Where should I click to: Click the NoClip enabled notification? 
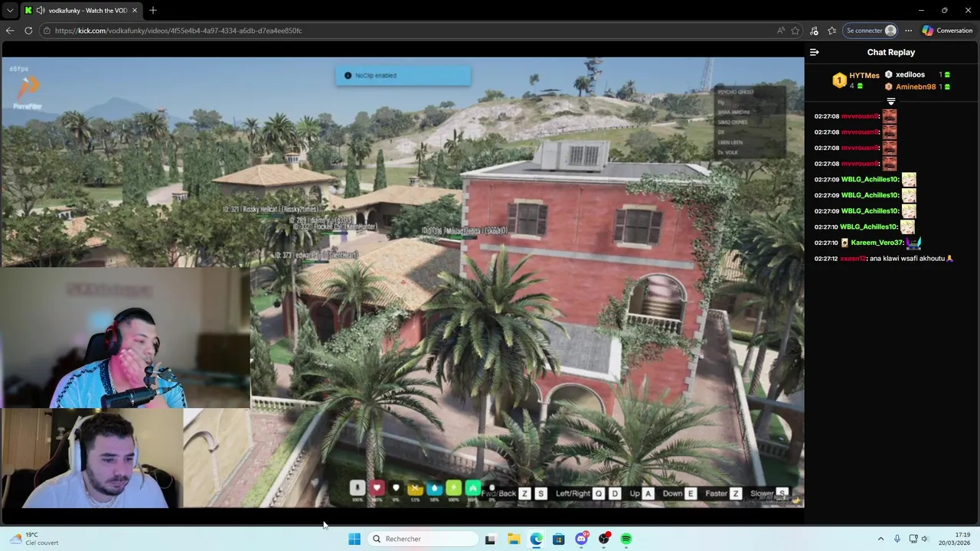(x=403, y=76)
